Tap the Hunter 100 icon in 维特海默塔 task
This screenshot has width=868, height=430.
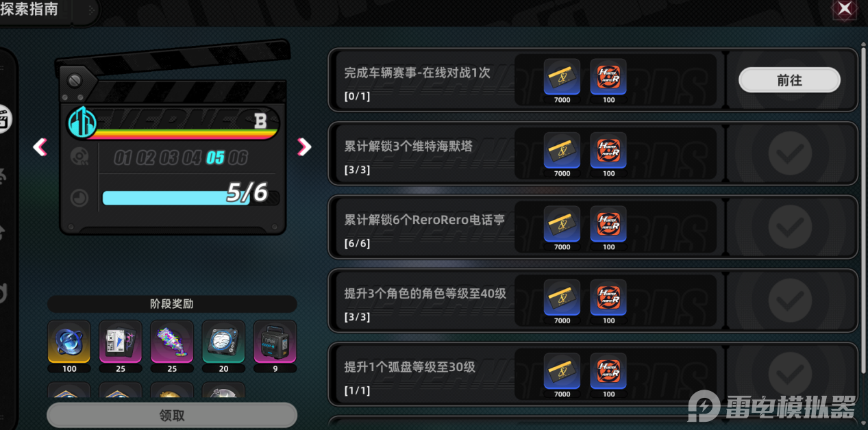coord(608,151)
